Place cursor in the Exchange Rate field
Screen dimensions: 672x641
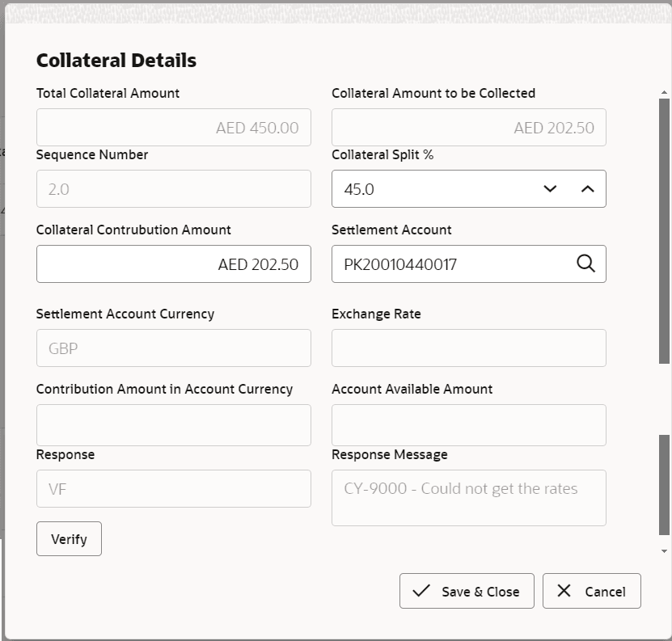pos(468,348)
